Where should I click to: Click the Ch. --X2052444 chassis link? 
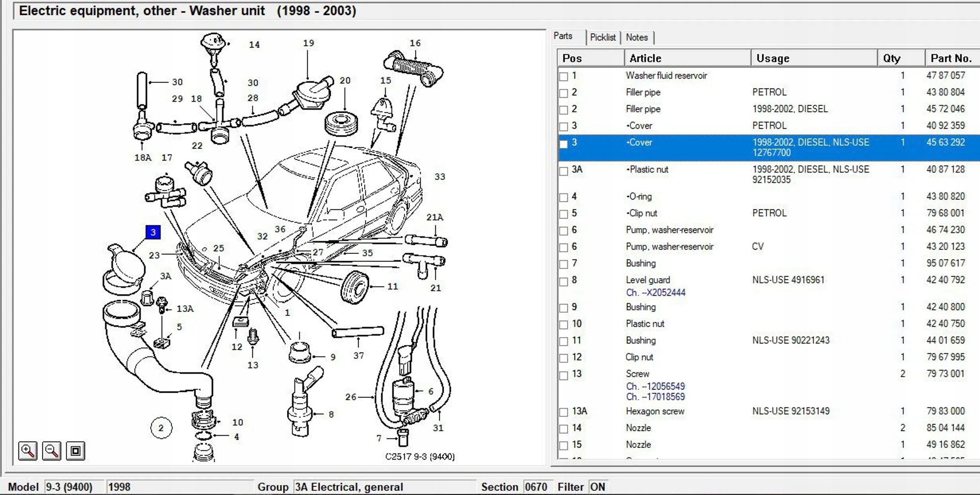point(655,292)
